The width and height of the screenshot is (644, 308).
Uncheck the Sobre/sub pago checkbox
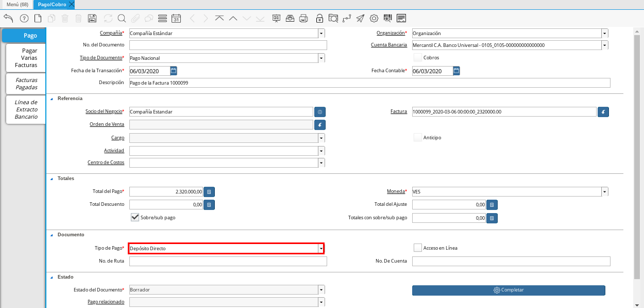135,217
